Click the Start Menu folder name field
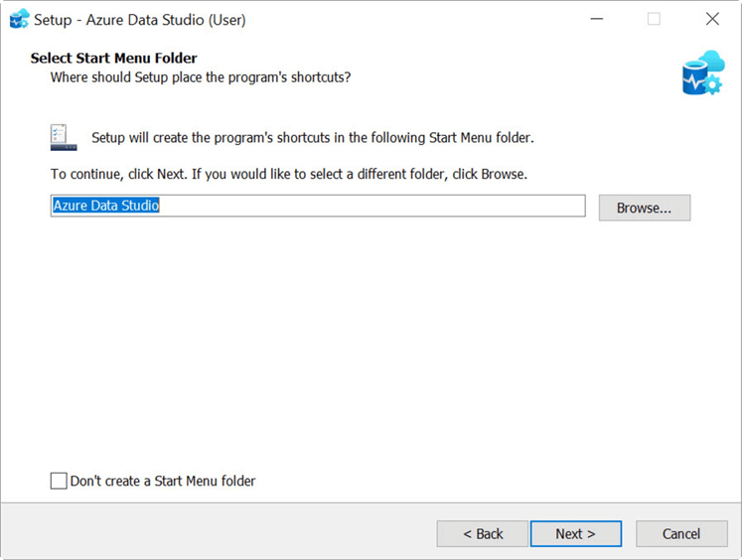The height and width of the screenshot is (560, 742). point(318,206)
